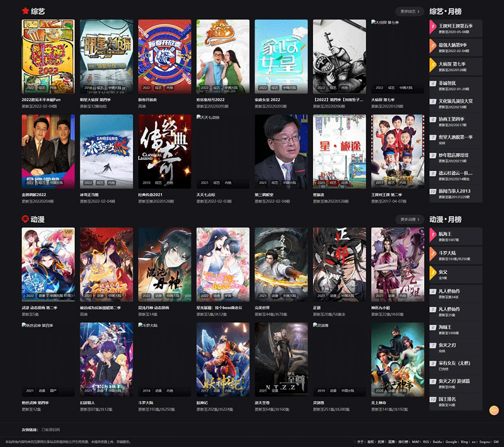
Task: Open the 新春开放麦 poster
Action: pos(164,57)
